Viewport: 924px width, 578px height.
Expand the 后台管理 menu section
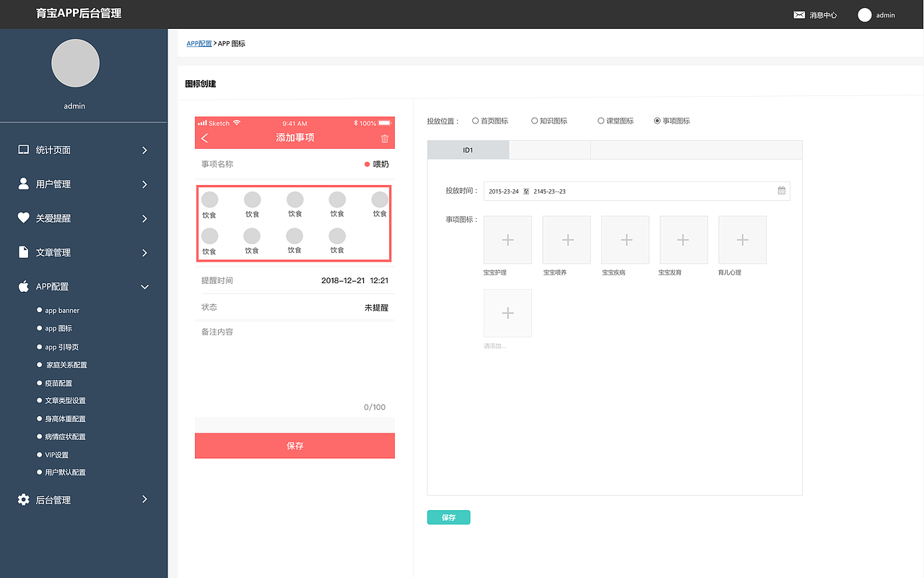144,499
